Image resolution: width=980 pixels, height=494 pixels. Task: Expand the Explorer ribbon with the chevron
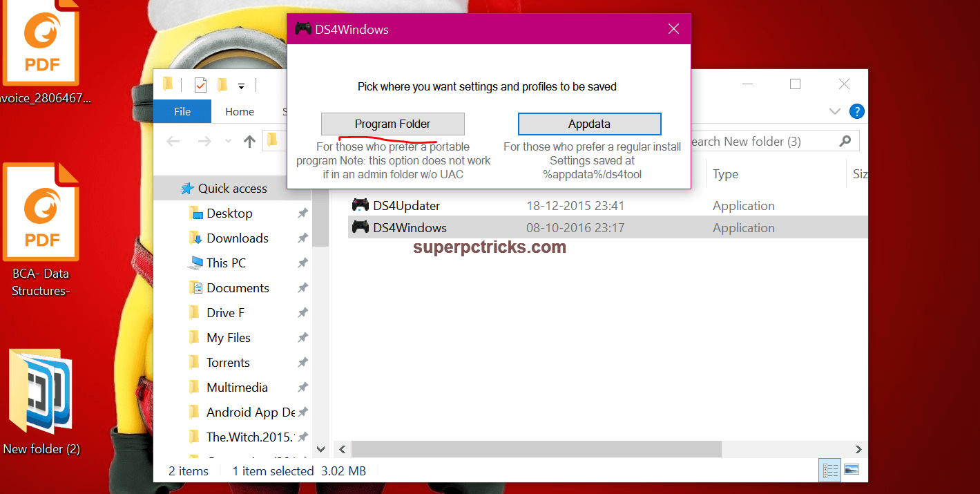pyautogui.click(x=834, y=111)
